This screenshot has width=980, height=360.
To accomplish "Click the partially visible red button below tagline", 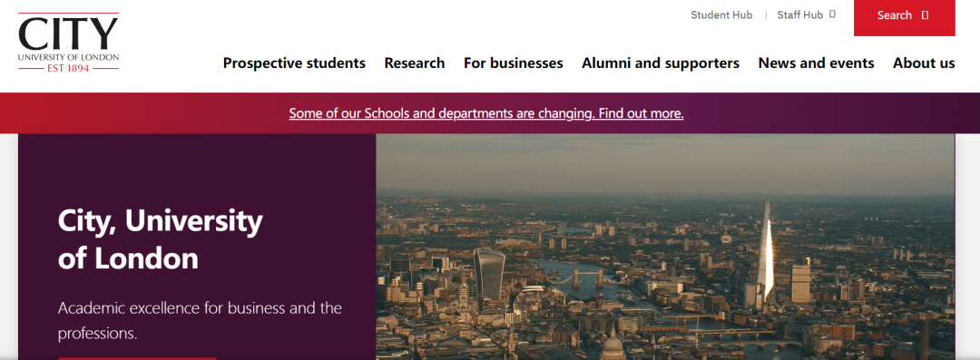I will coord(137,358).
